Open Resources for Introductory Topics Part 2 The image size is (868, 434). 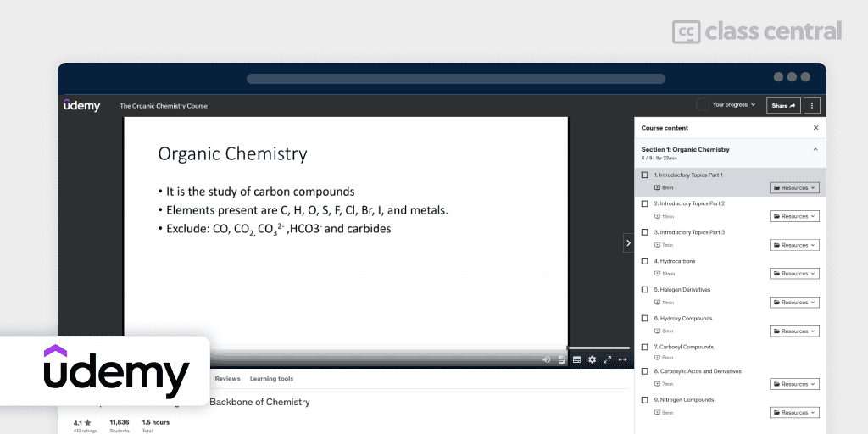pos(794,216)
